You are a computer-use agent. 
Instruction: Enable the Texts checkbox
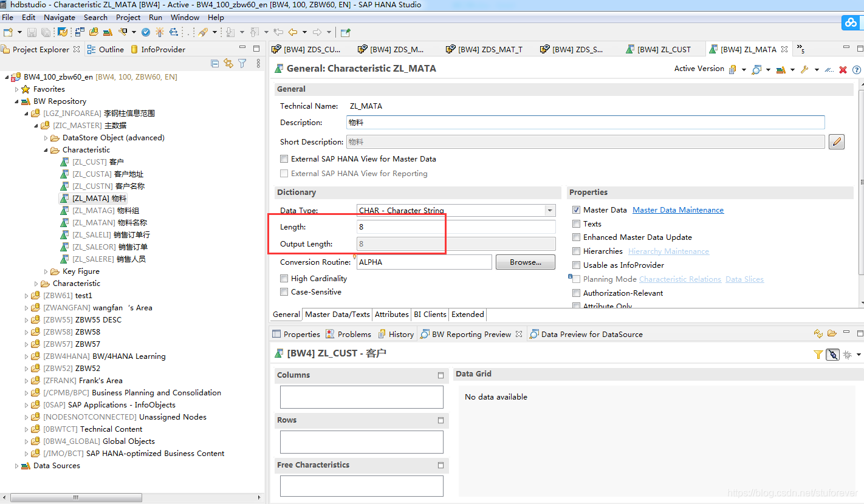[x=576, y=224]
